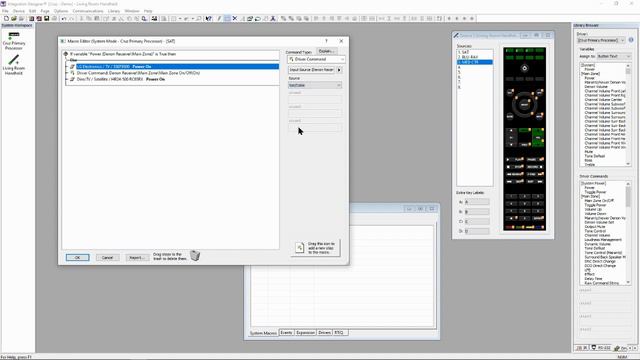Click the blue X delete toolbar icon
The width and height of the screenshot is (640, 360).
235,18
